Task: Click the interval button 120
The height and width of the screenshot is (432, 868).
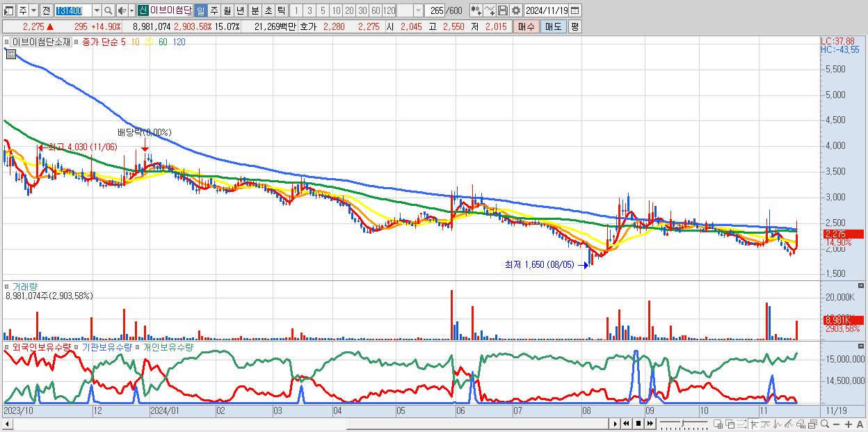Action: [389, 10]
